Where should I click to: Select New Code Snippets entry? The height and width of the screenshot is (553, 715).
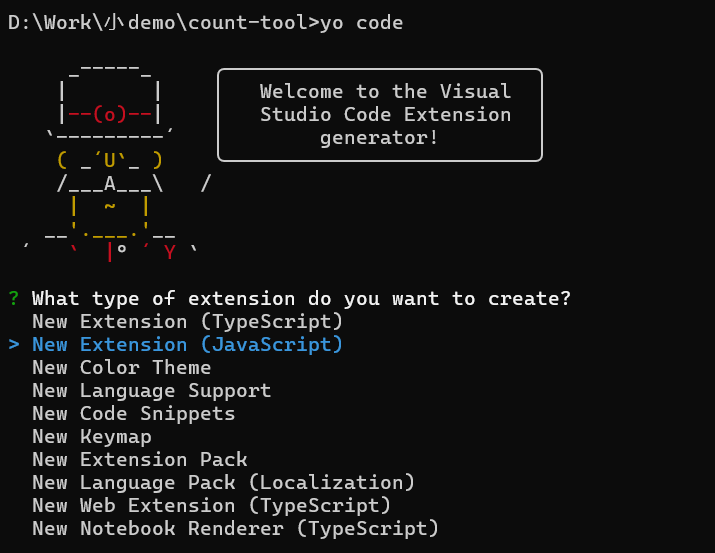(134, 414)
